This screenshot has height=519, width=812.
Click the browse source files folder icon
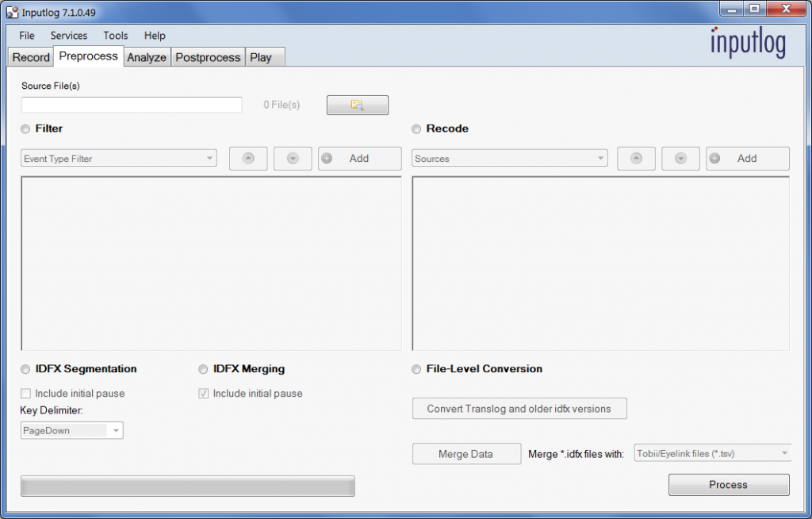pyautogui.click(x=357, y=105)
